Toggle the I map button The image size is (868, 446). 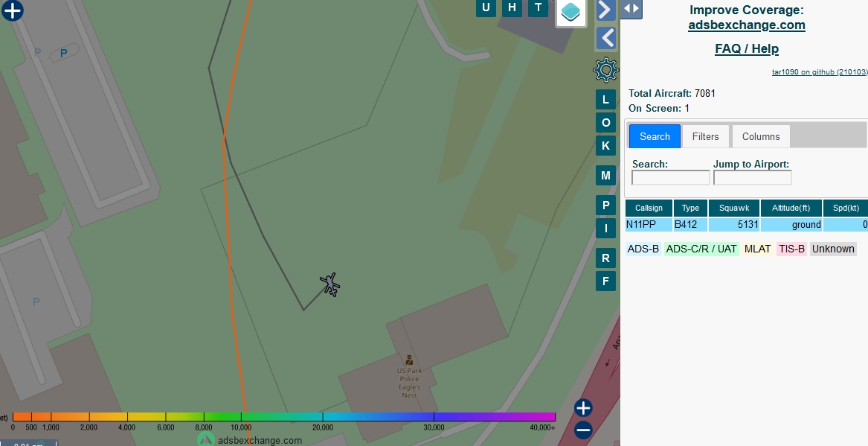coord(605,229)
